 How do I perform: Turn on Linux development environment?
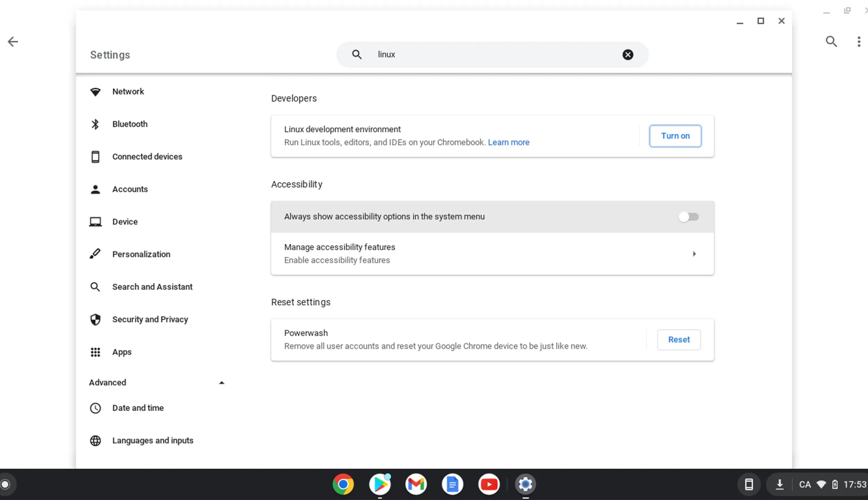coord(675,136)
